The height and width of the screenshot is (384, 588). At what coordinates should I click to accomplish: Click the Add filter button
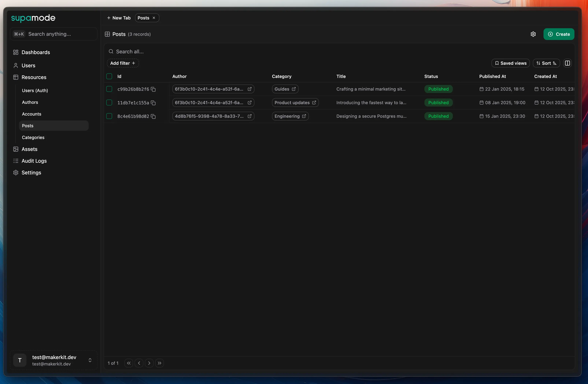pyautogui.click(x=123, y=63)
